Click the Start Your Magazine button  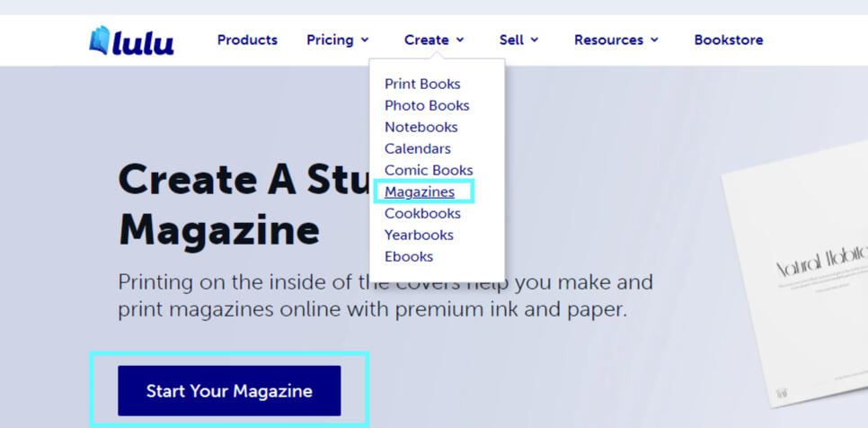pyautogui.click(x=229, y=391)
